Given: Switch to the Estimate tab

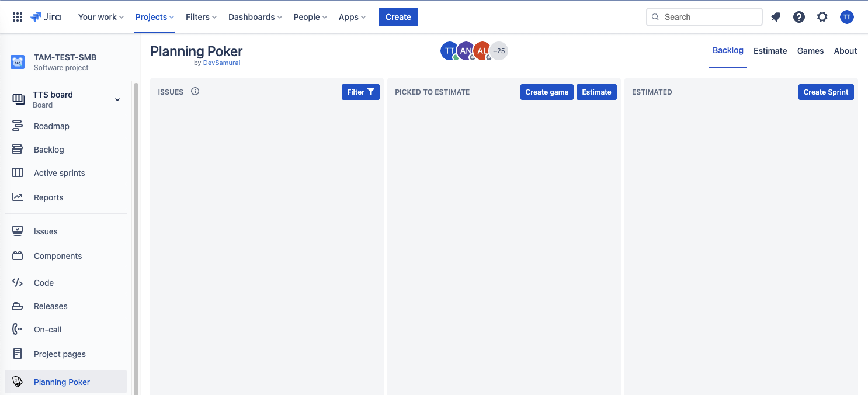Looking at the screenshot, I should (x=770, y=51).
